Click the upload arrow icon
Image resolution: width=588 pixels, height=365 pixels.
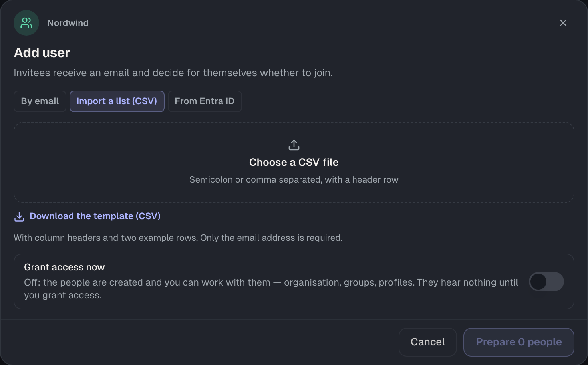pos(294,145)
